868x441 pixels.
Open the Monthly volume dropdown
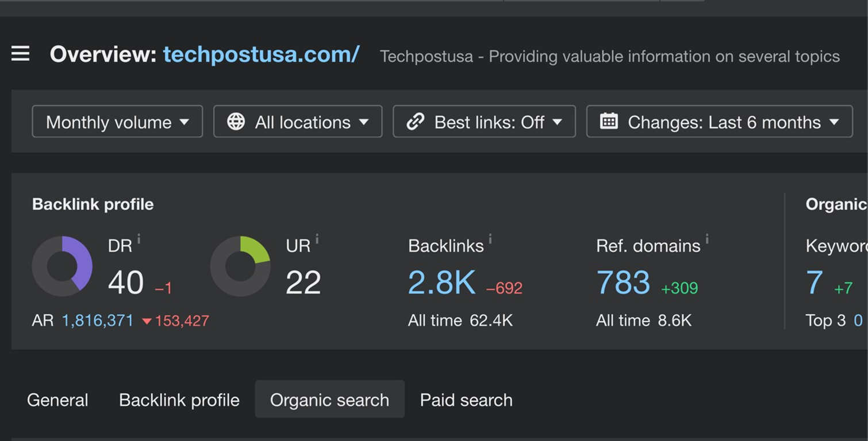[117, 121]
